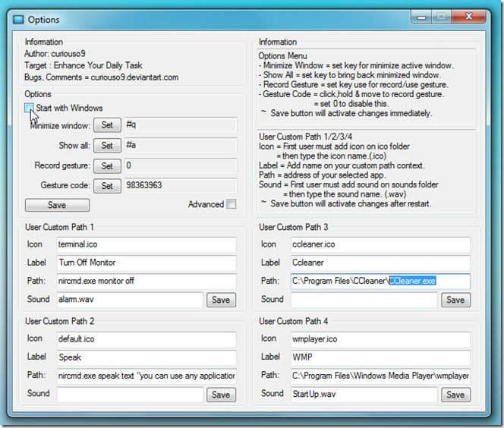Save User Custom Path 2

click(221, 395)
